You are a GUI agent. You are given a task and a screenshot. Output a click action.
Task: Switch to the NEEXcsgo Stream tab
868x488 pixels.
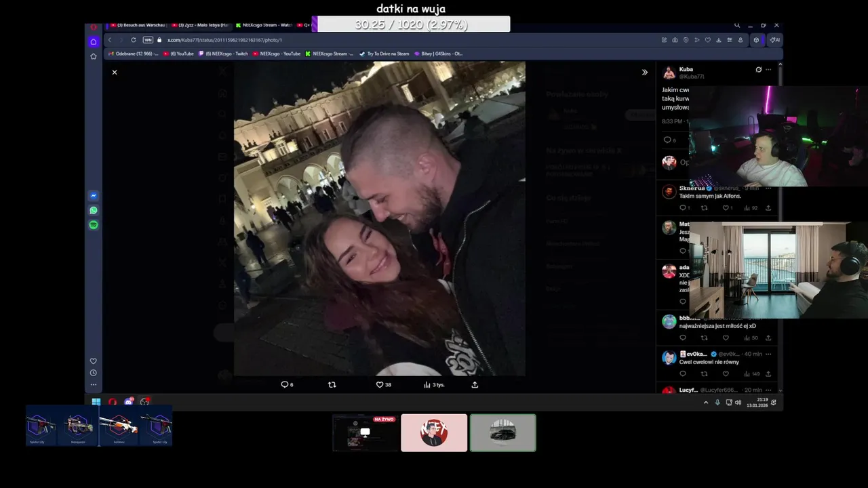click(x=263, y=25)
